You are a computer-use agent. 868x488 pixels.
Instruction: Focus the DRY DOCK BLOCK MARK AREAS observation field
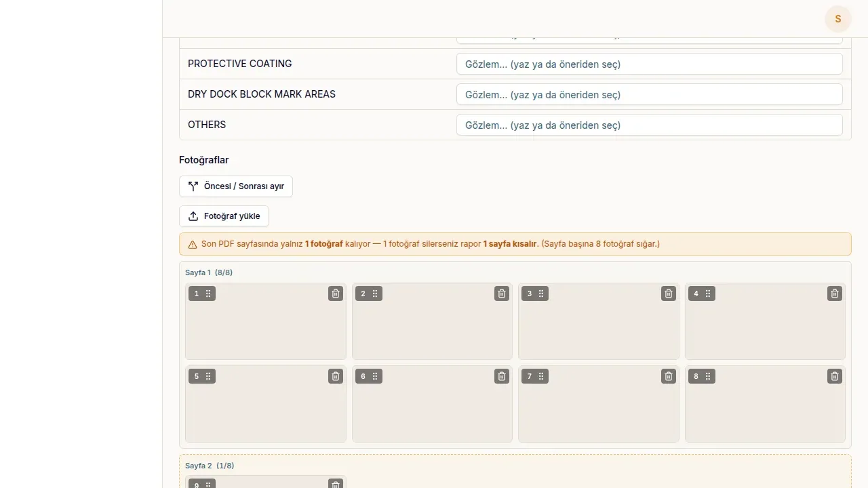point(650,95)
